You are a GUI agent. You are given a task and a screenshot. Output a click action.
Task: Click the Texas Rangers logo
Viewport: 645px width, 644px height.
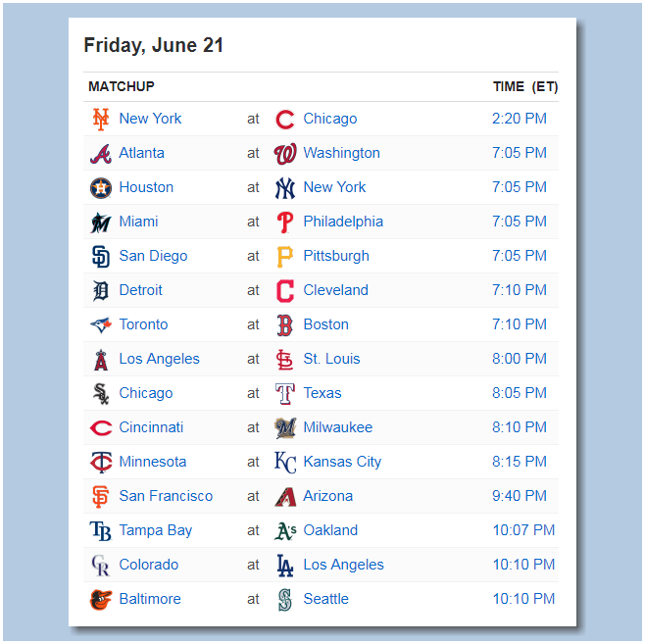[x=285, y=394]
